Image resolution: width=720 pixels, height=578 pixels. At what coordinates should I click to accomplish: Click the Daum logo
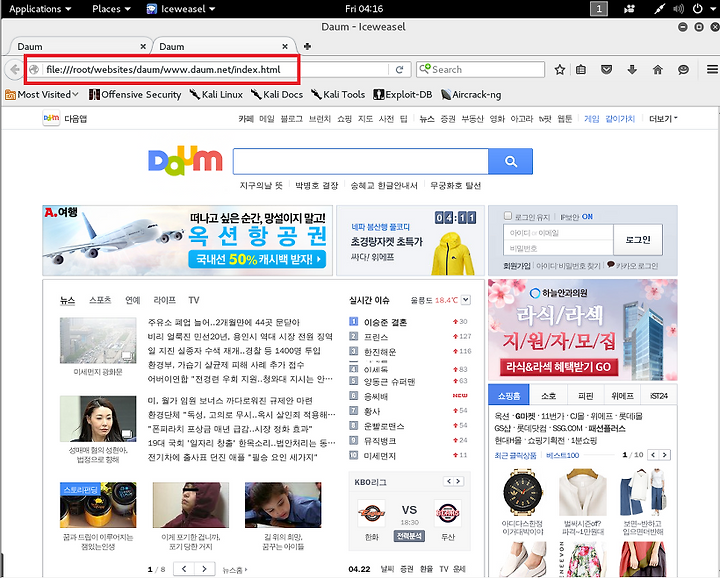[185, 161]
